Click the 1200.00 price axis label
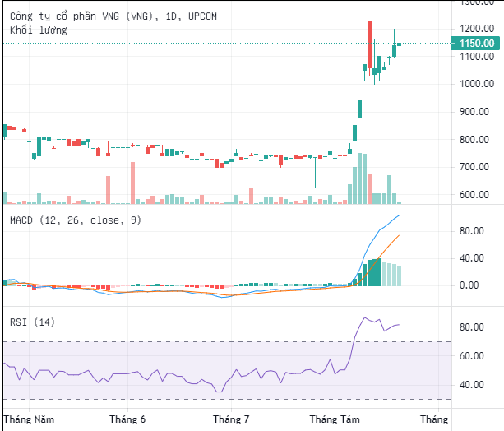Image resolution: width=504 pixels, height=431 pixels. (477, 29)
